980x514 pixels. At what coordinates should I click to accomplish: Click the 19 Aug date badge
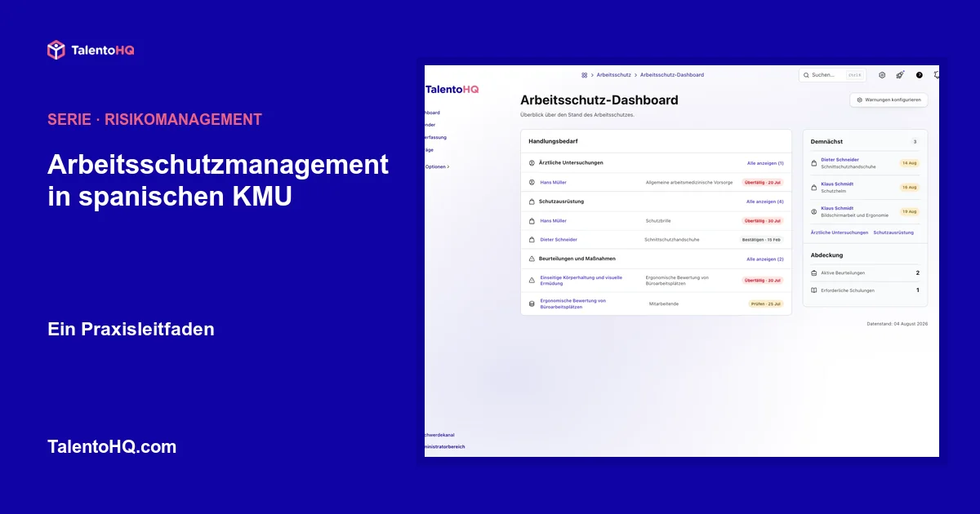910,211
